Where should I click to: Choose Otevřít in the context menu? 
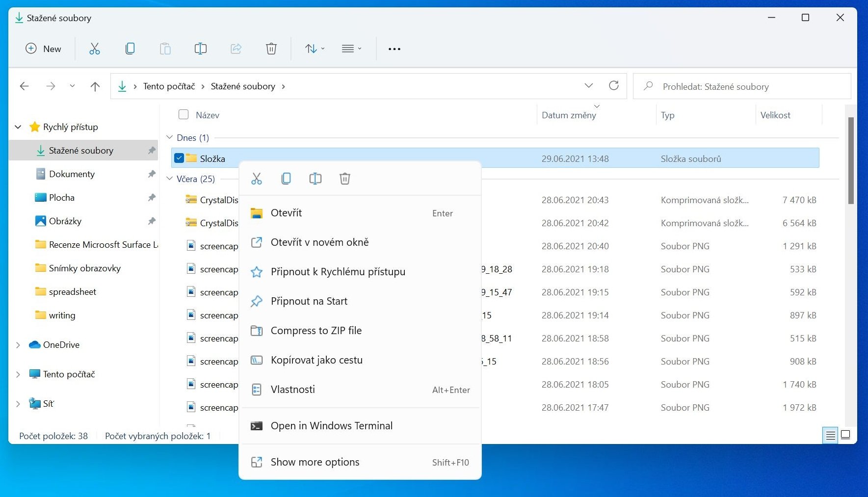point(360,213)
